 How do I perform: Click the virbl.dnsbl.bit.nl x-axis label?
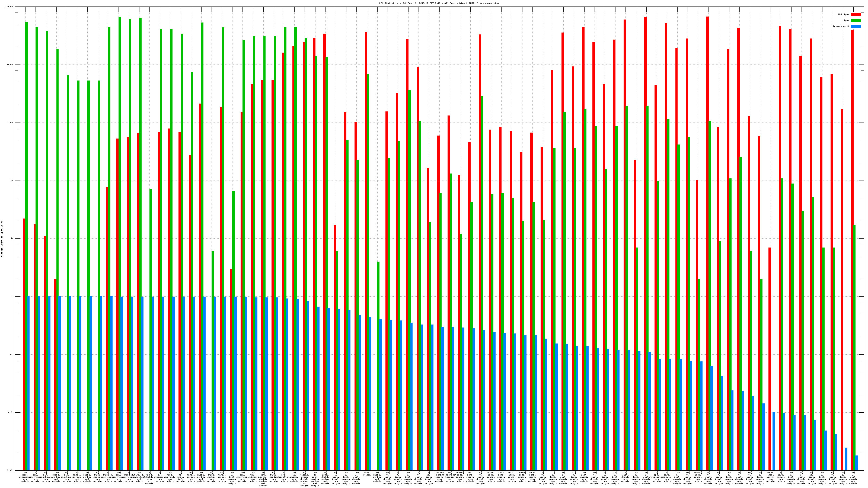[149, 478]
